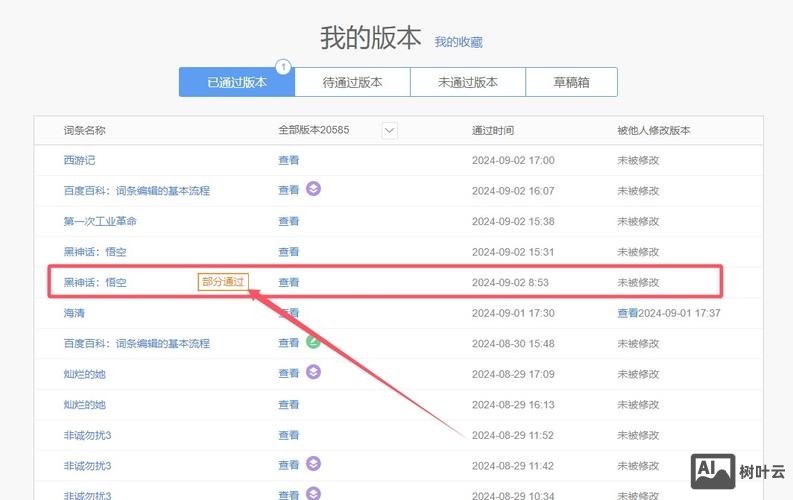The width and height of the screenshot is (793, 500).
Task: Open 非诚勿扰3 entry passed at 11:42
Action: pyautogui.click(x=87, y=466)
